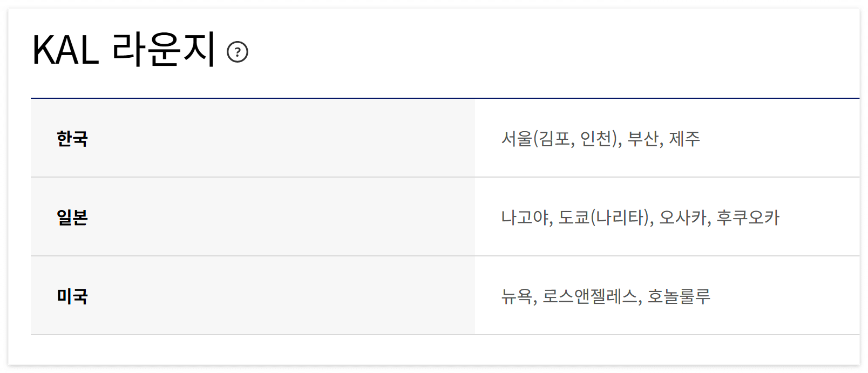The image size is (868, 373).
Task: Select 나고야 in the Japan row
Action: point(525,218)
